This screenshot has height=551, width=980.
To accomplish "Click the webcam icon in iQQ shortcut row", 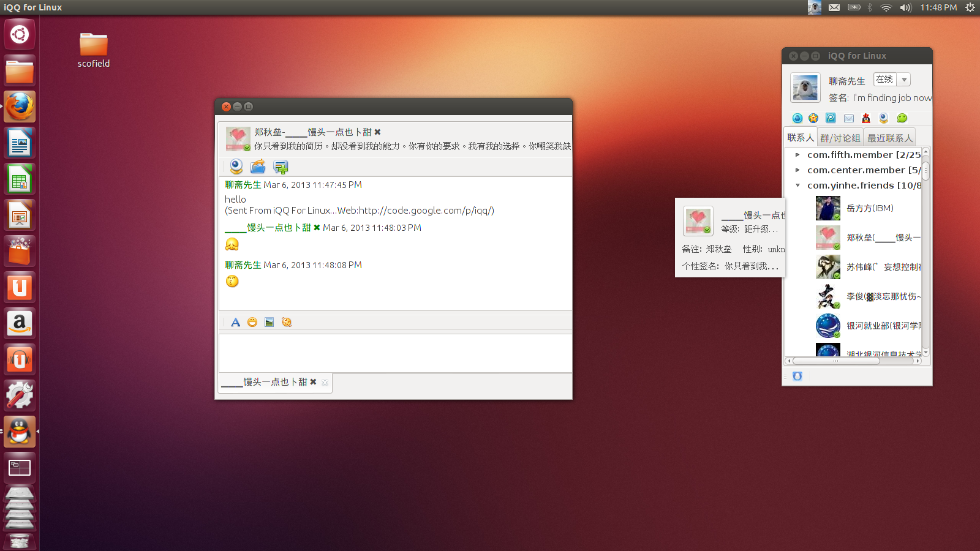I will click(883, 118).
